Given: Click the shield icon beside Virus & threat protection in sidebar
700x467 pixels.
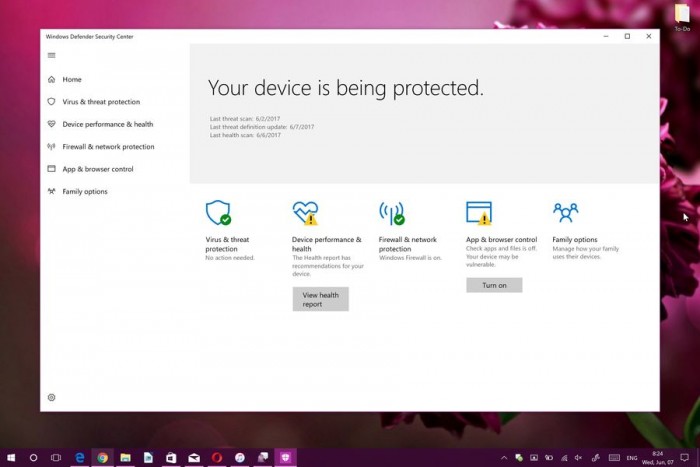Looking at the screenshot, I should click(x=51, y=102).
